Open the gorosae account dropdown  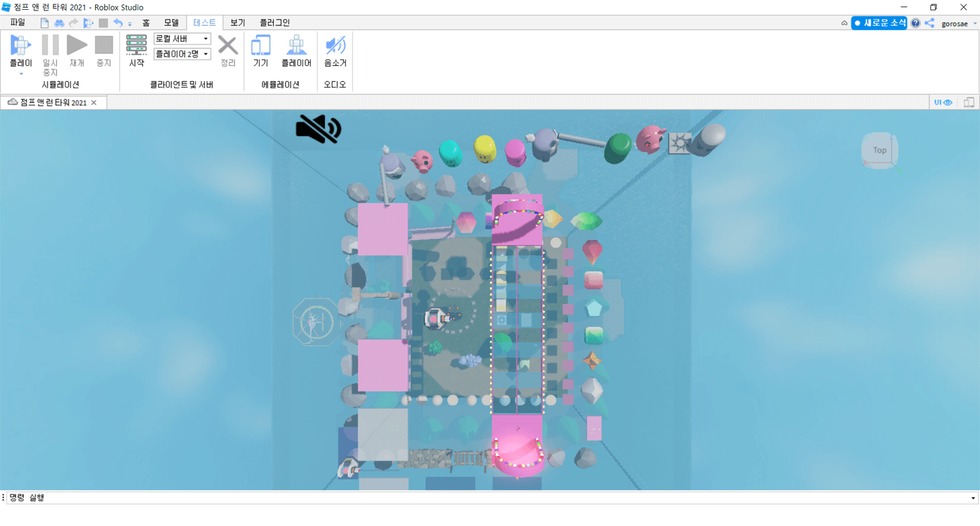pos(958,24)
